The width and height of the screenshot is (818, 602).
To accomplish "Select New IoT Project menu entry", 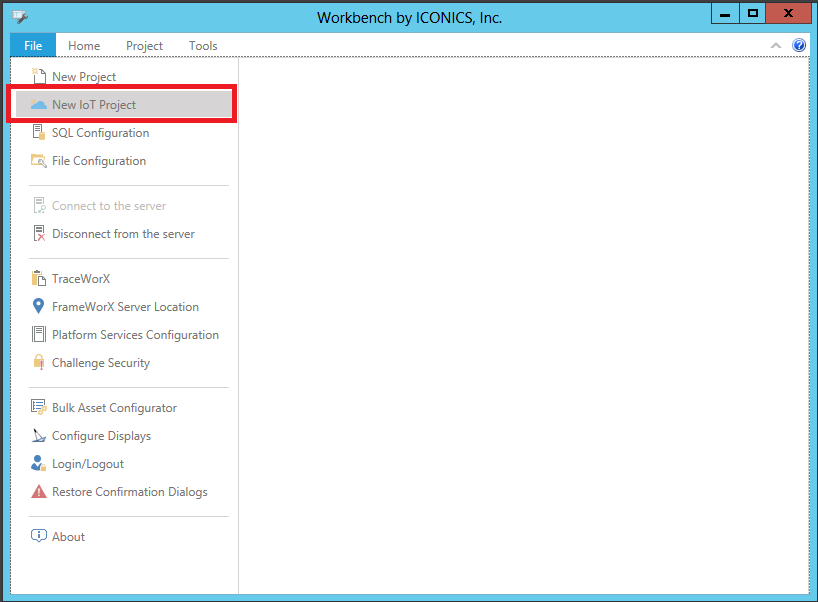I will [124, 104].
